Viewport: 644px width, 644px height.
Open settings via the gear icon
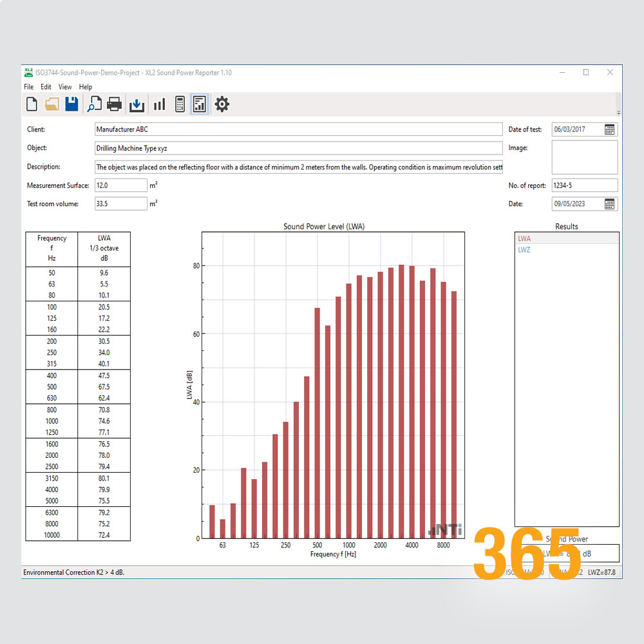(222, 104)
